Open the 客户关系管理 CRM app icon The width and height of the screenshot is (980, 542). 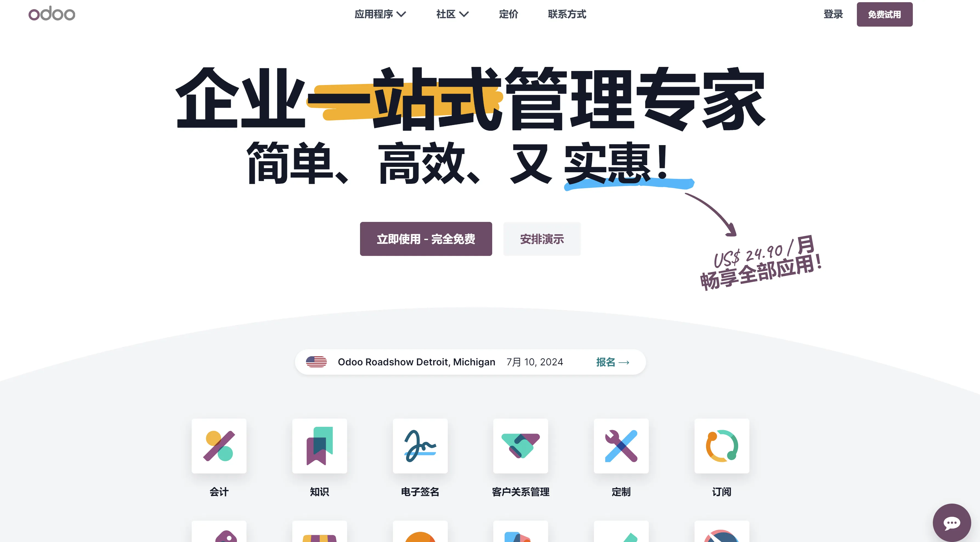pyautogui.click(x=520, y=446)
